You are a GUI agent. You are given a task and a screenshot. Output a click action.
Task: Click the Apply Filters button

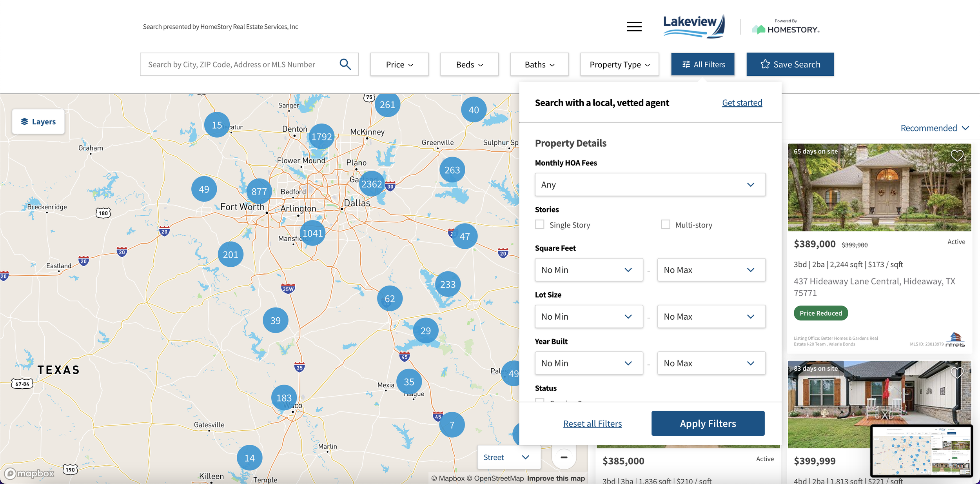point(708,424)
